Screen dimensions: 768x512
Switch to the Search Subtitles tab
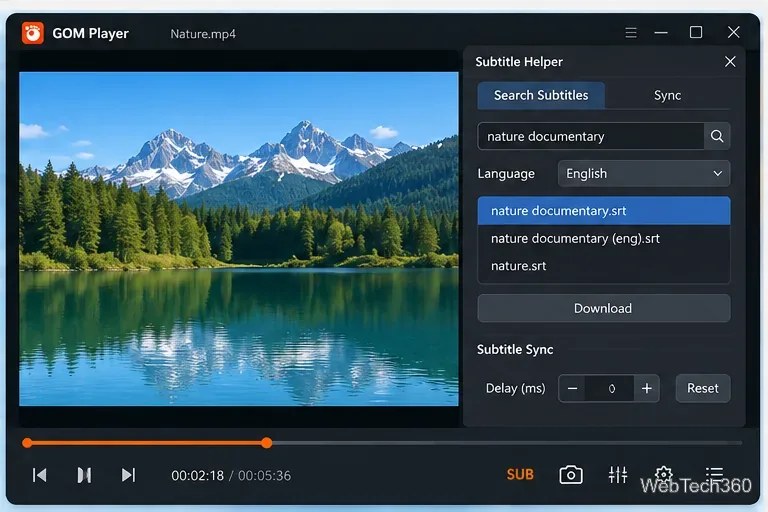pyautogui.click(x=541, y=95)
